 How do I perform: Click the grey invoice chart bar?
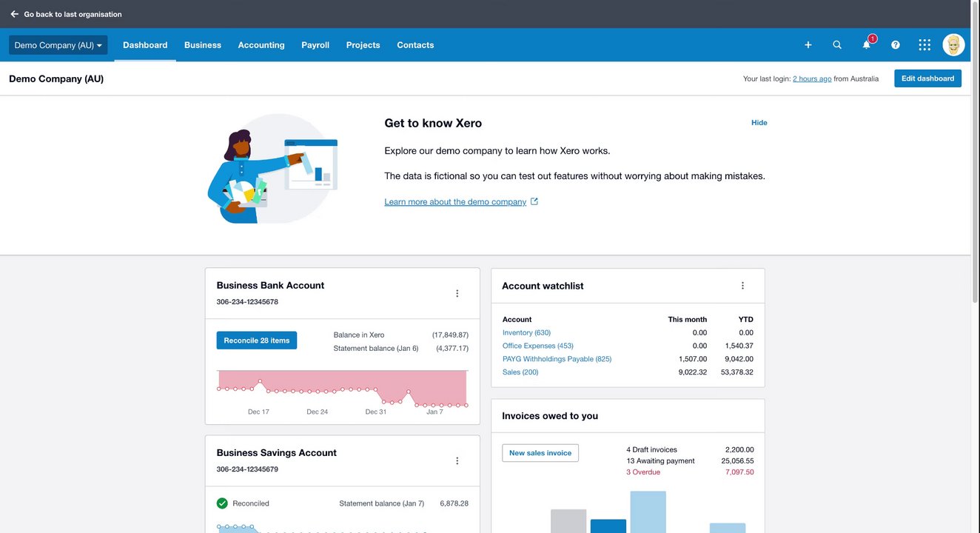click(568, 521)
